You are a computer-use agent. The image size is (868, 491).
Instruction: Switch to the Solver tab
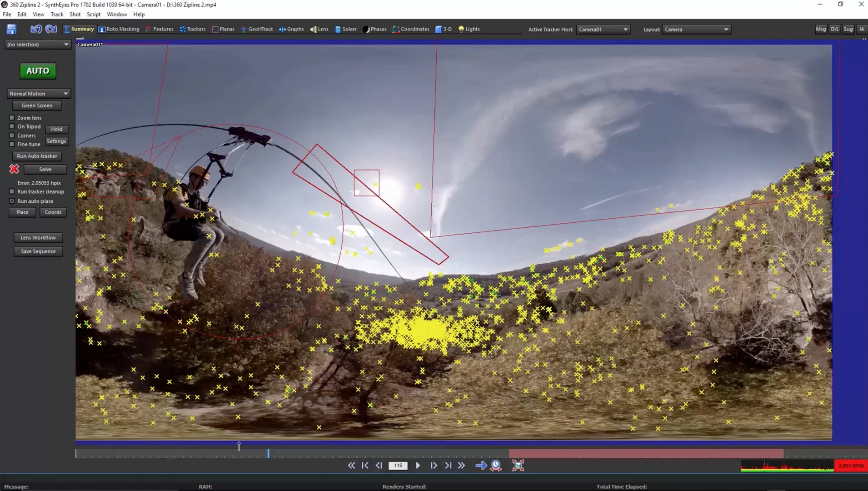[x=346, y=29]
